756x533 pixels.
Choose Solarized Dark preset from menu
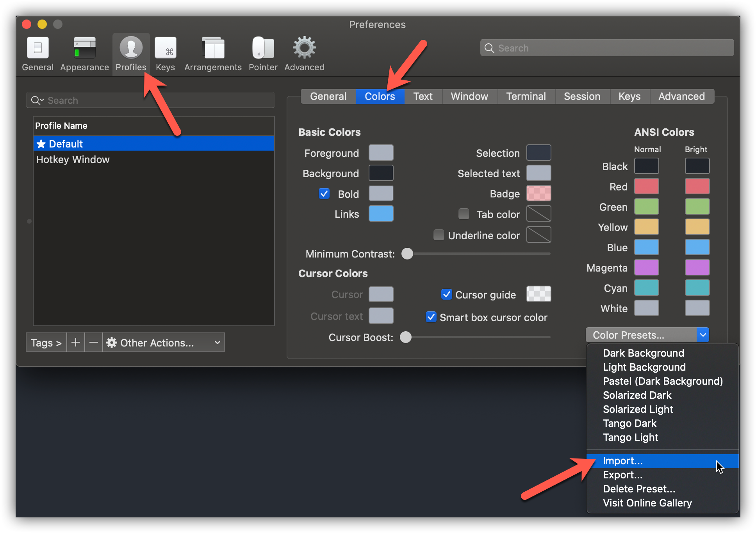(637, 395)
